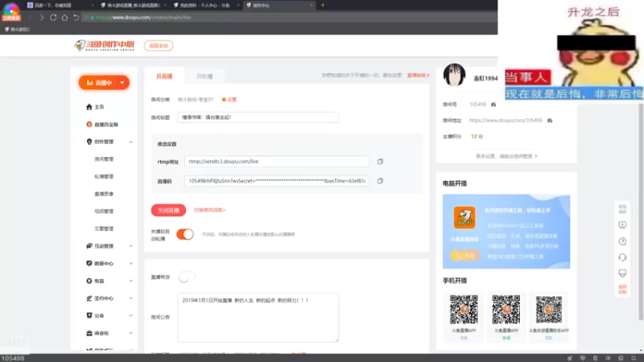Open a new browser tab
Image resolution: width=644 pixels, height=362 pixels.
point(323,6)
